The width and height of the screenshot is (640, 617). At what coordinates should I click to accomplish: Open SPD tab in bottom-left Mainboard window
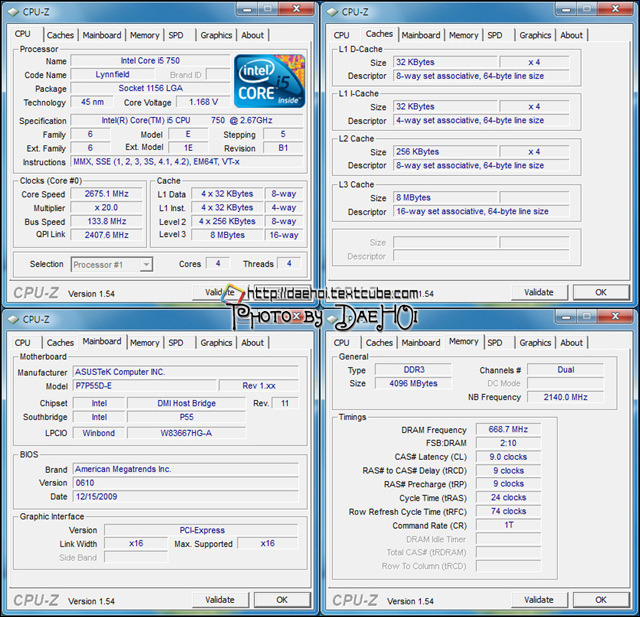[x=176, y=343]
